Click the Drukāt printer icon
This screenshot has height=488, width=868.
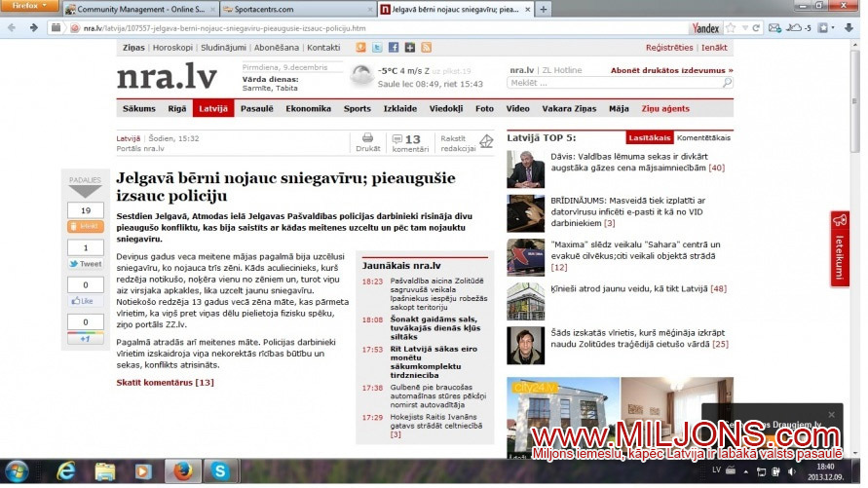367,138
